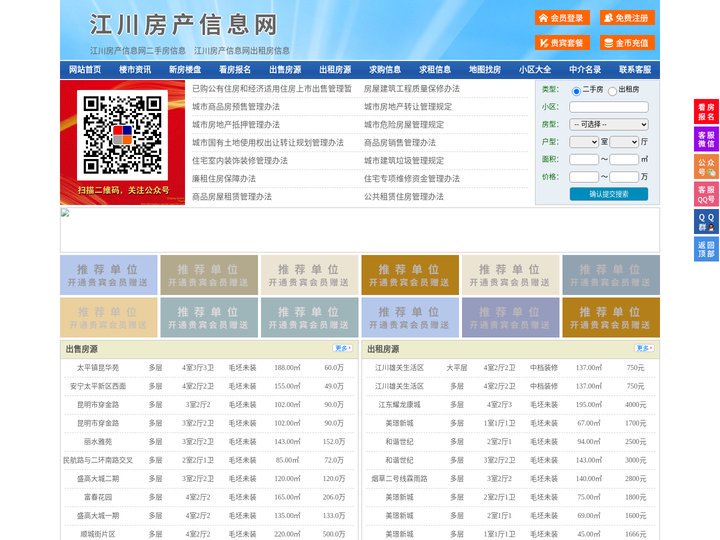
Task: Select the 二手房 radio button
Action: pyautogui.click(x=576, y=91)
